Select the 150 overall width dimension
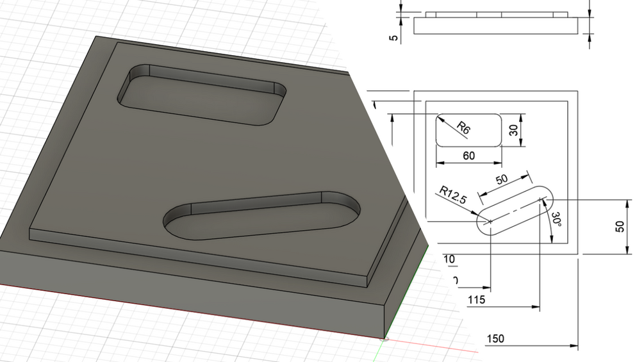This screenshot has height=362, width=644. pyautogui.click(x=495, y=339)
